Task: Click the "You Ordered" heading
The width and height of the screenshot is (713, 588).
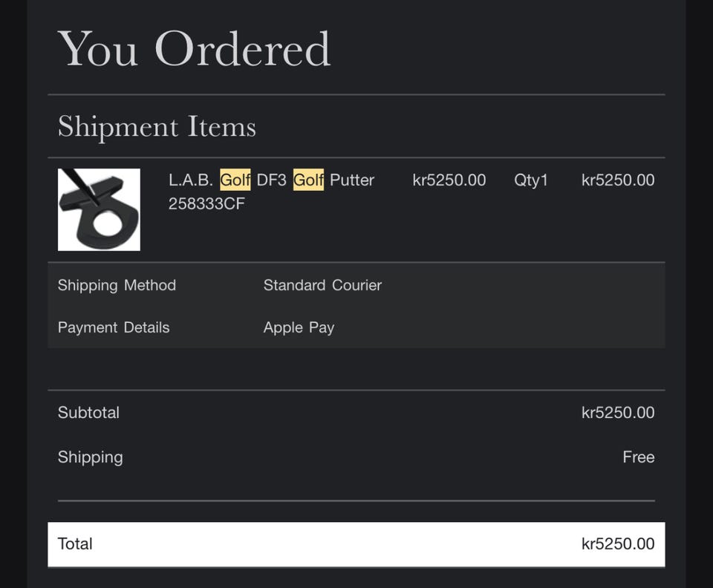Action: coord(194,49)
